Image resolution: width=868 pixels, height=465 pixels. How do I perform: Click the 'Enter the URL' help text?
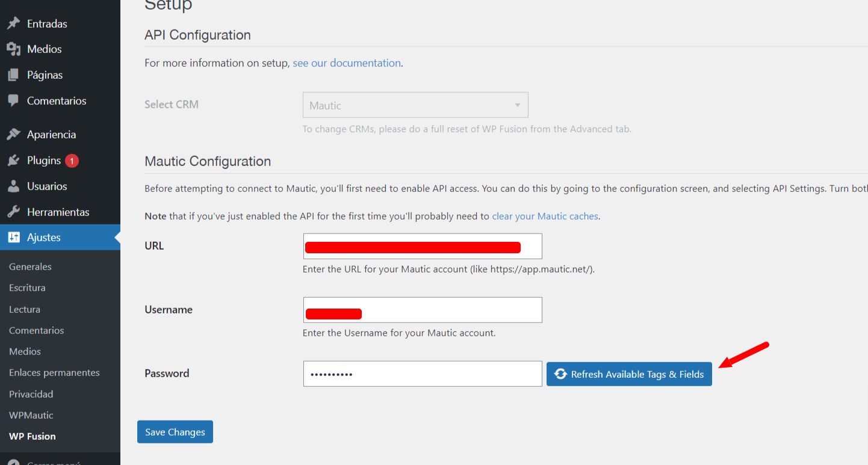pyautogui.click(x=448, y=269)
